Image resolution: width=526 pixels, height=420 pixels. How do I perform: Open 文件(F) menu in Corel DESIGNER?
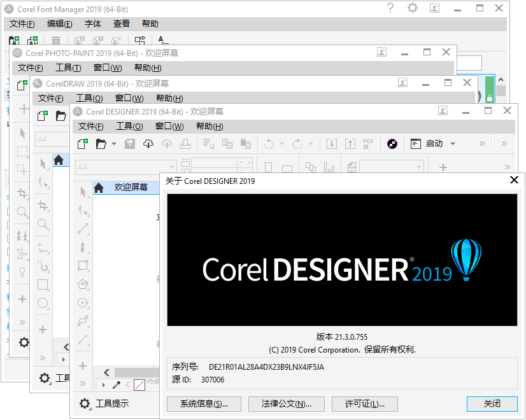(x=90, y=127)
